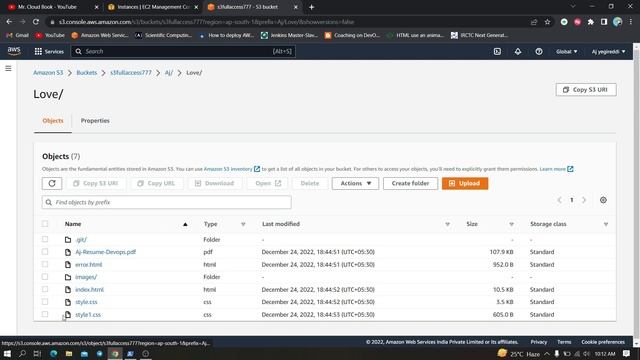Sort by Storage class column arrow

606,224
